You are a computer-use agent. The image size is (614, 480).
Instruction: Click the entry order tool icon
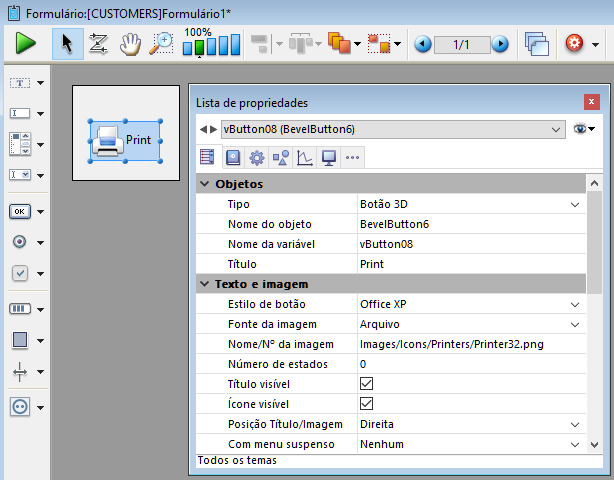tap(98, 44)
